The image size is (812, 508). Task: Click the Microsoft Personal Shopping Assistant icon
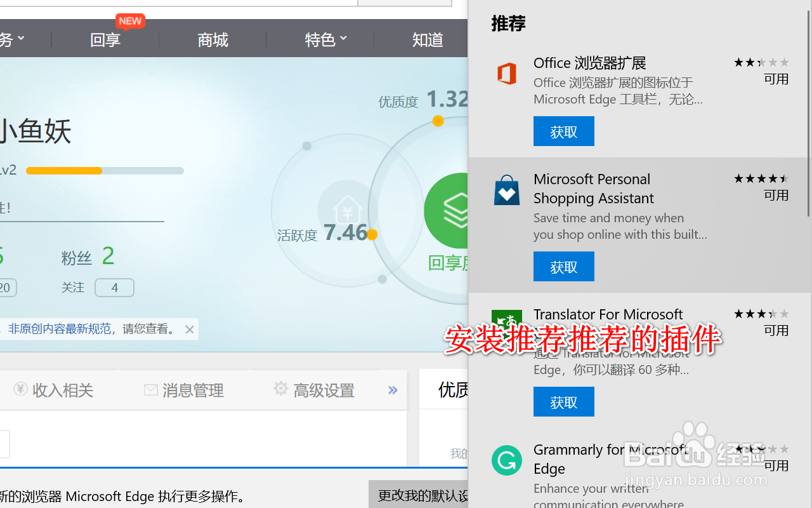(x=506, y=190)
